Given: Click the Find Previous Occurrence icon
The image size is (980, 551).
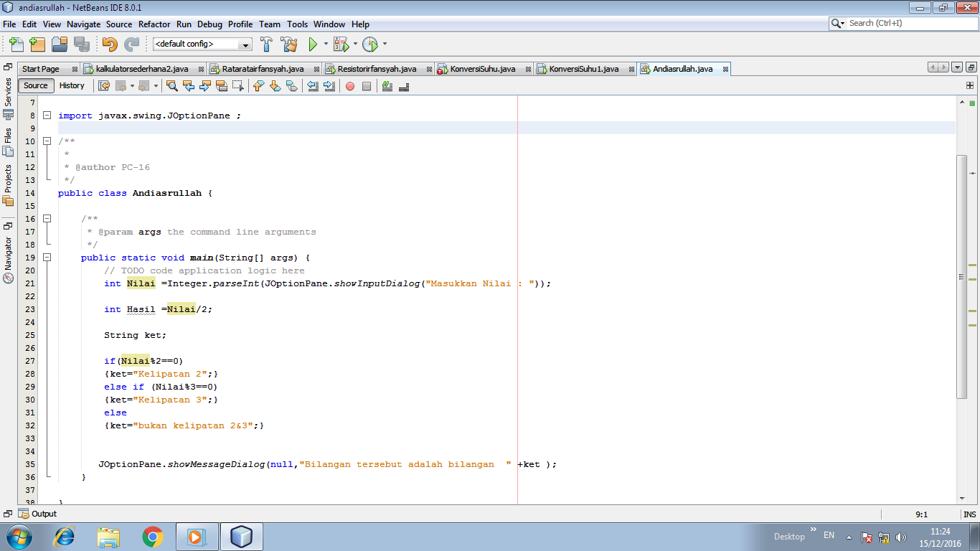Looking at the screenshot, I should point(189,86).
